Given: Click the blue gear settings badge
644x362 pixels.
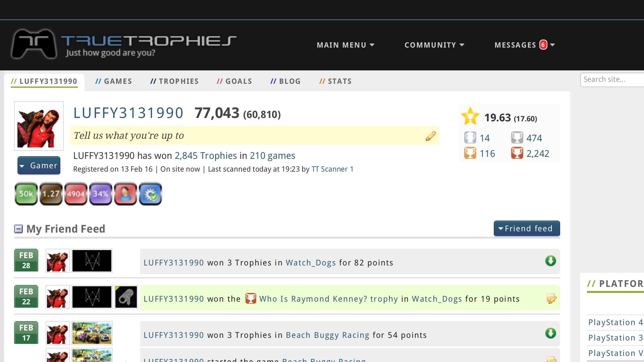Looking at the screenshot, I should pos(150,194).
